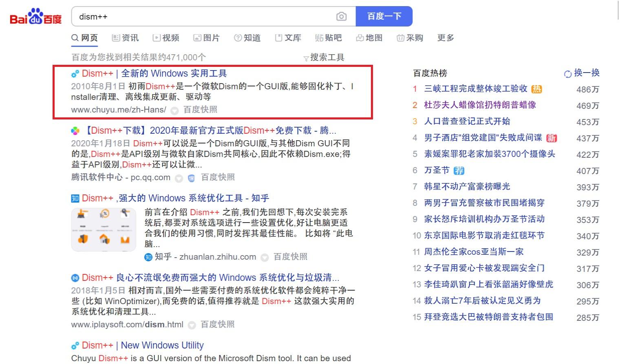
Task: Open hot topic 李佳琦趴窗户上看张韶涵好像壁虎
Action: point(489,284)
